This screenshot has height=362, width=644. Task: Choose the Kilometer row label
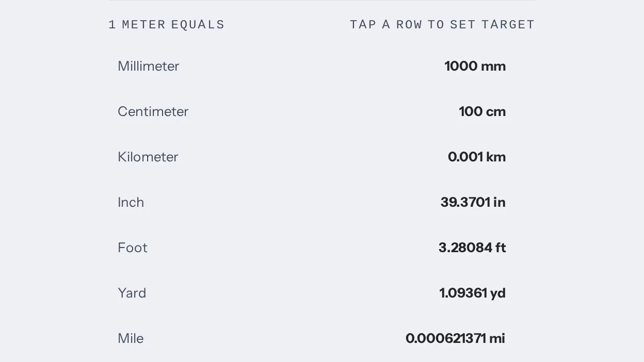point(148,157)
